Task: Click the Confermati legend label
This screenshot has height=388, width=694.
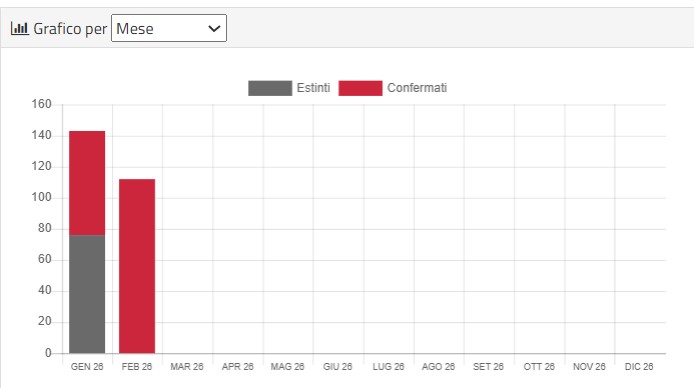Action: 417,88
